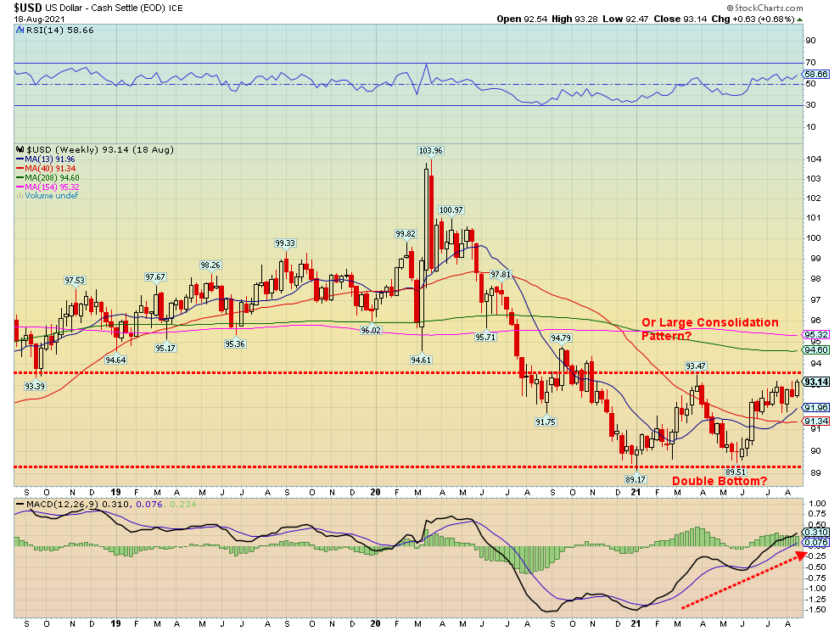The image size is (840, 631).
Task: Click the 89.17 low price label
Action: (x=633, y=479)
